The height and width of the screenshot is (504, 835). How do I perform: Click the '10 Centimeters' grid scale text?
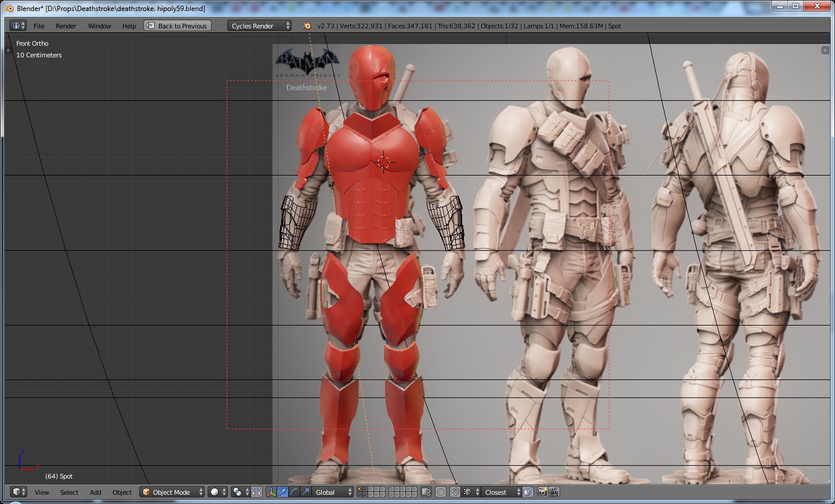coord(39,55)
